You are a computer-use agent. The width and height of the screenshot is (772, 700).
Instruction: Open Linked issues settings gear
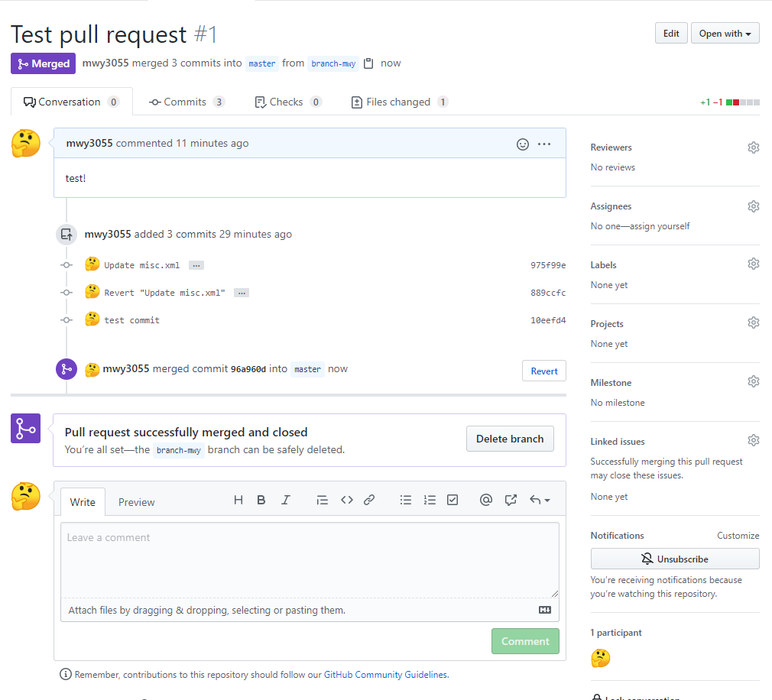click(754, 440)
